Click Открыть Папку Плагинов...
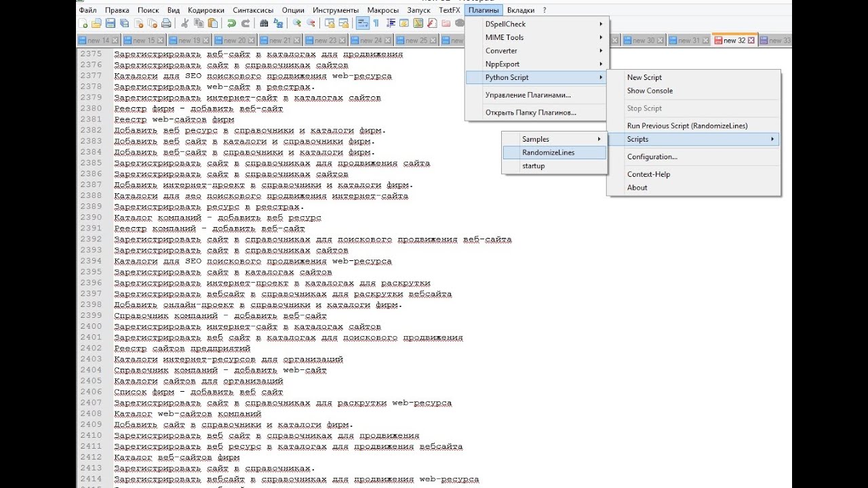The width and height of the screenshot is (868, 488). tap(537, 113)
